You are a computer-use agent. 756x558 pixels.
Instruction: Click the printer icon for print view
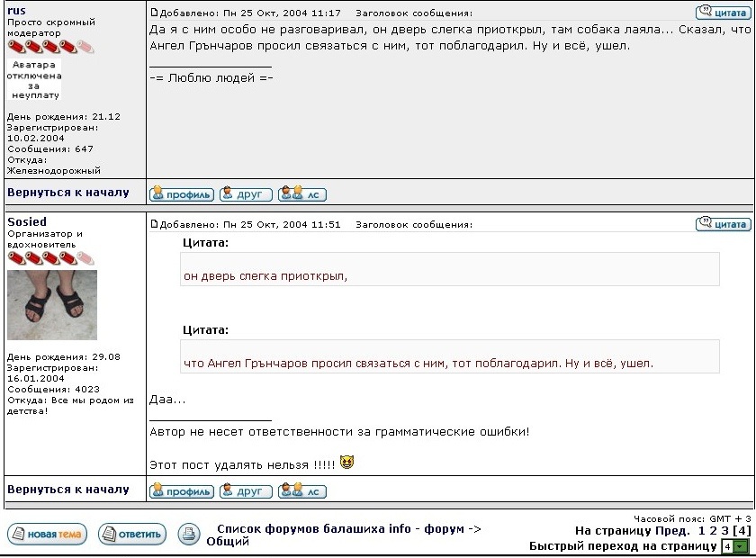point(189,534)
